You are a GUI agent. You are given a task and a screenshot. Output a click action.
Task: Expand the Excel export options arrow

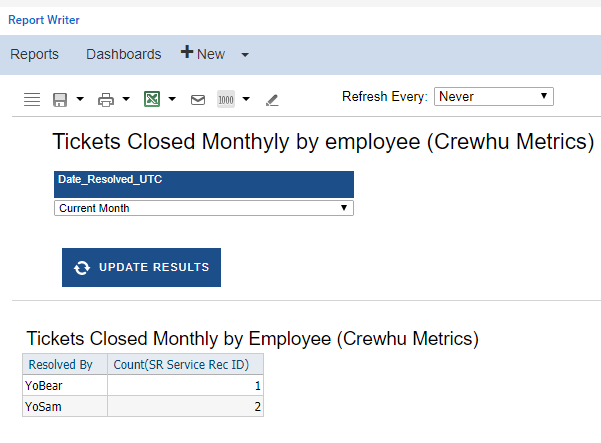pyautogui.click(x=172, y=99)
